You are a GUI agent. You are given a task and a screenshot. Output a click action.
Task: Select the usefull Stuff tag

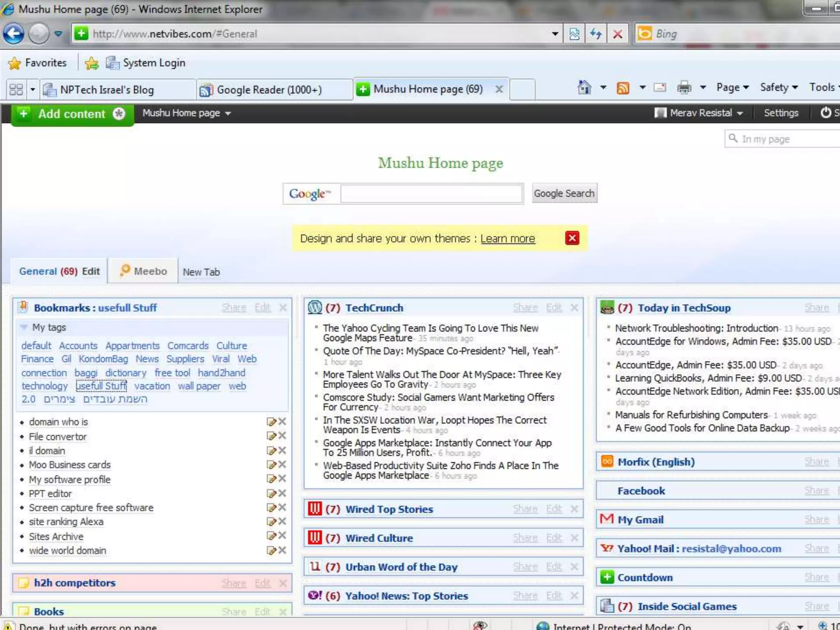[x=101, y=386]
